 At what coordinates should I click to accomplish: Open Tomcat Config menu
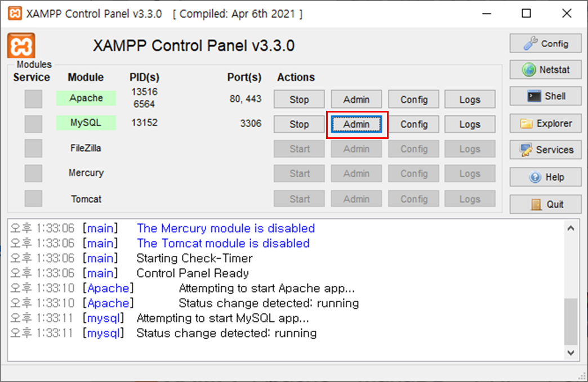coord(413,199)
